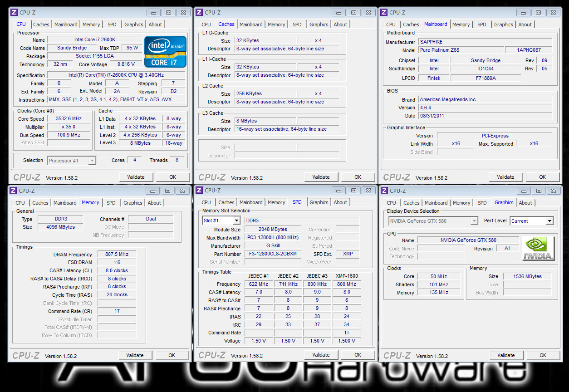Image resolution: width=569 pixels, height=392 pixels.
Task: Click the American Megatrends Inc. BIOS brand
Action: pos(485,100)
